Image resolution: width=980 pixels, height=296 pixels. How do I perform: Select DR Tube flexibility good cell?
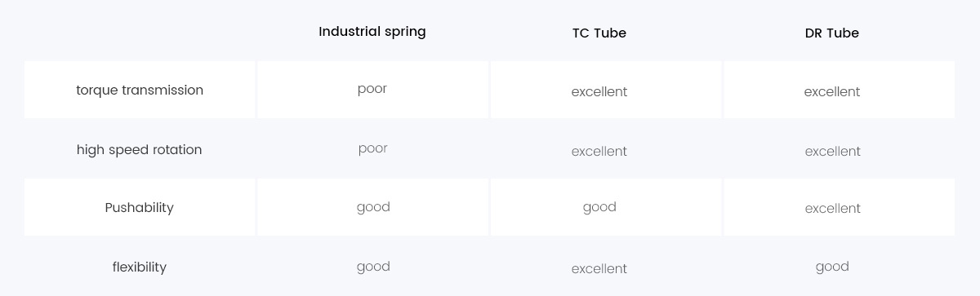click(x=839, y=267)
